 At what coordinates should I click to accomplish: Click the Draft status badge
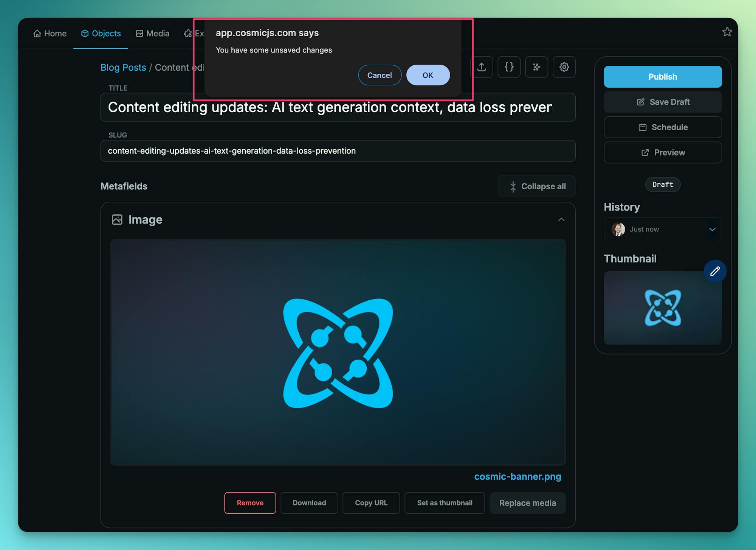pos(663,185)
